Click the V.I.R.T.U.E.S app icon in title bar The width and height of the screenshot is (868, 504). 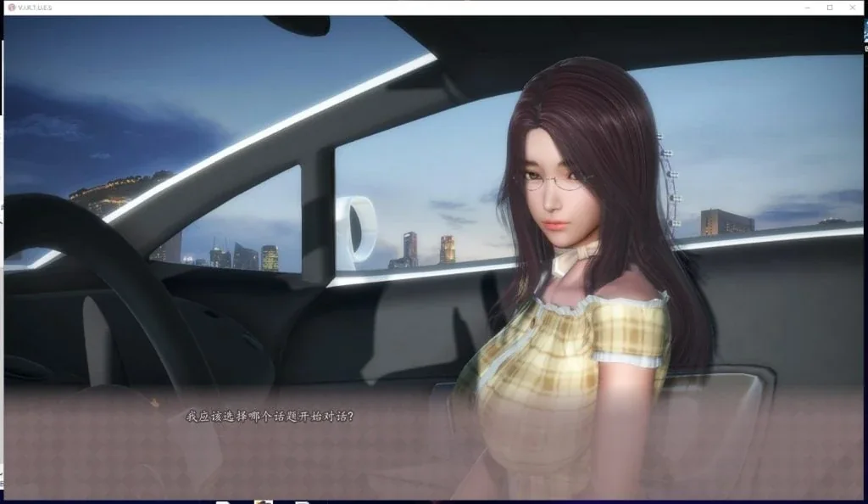click(12, 8)
